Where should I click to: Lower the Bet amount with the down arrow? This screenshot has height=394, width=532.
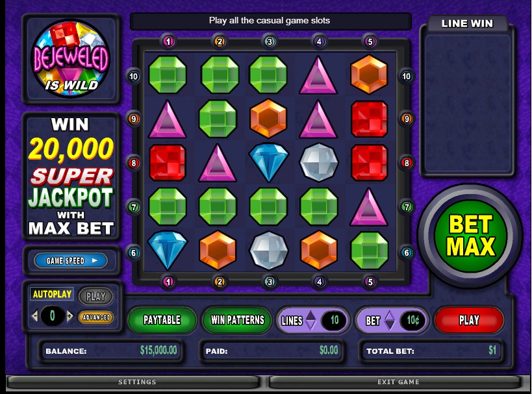coord(390,325)
